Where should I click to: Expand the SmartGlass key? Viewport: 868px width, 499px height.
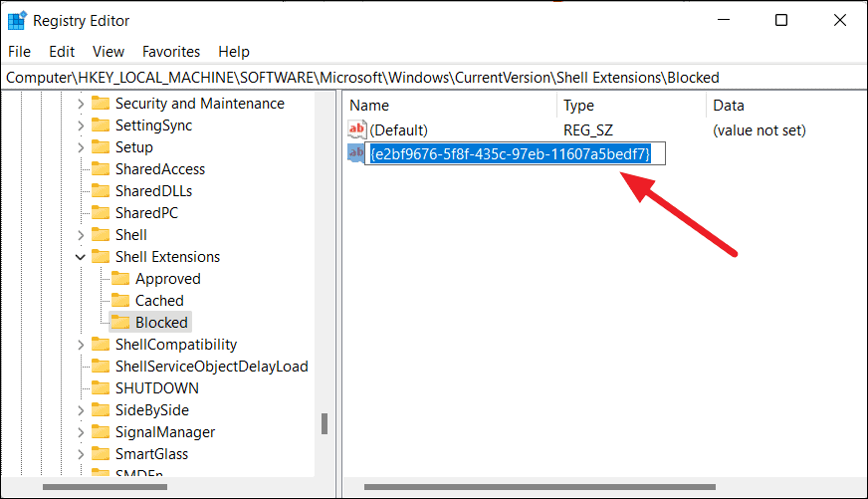tap(81, 454)
